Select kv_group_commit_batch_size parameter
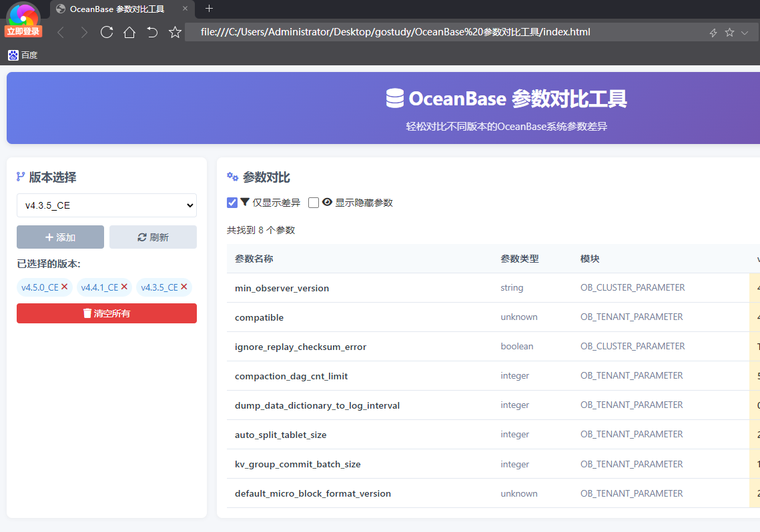The height and width of the screenshot is (532, 760). [298, 464]
